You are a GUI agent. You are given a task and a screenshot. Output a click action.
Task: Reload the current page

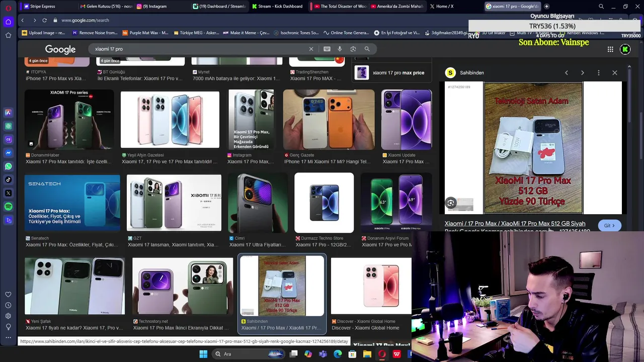click(44, 20)
